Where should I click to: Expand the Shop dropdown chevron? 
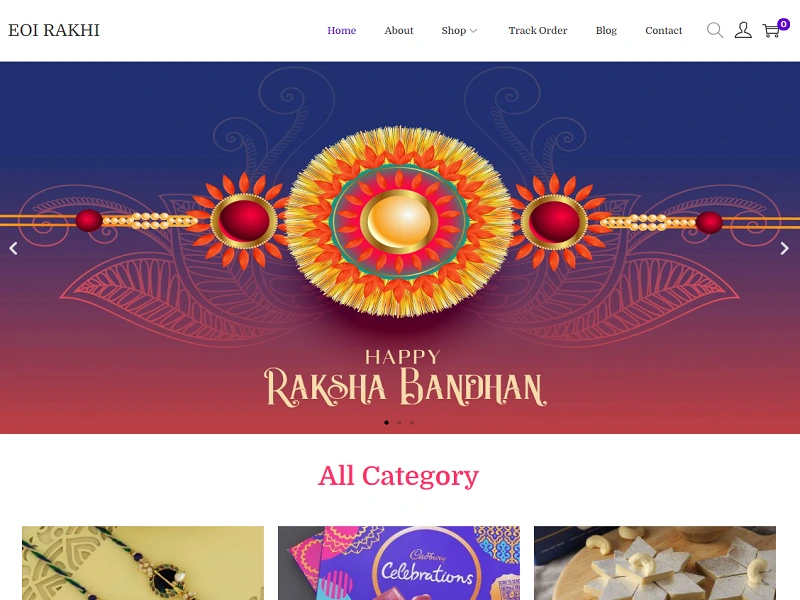click(473, 31)
